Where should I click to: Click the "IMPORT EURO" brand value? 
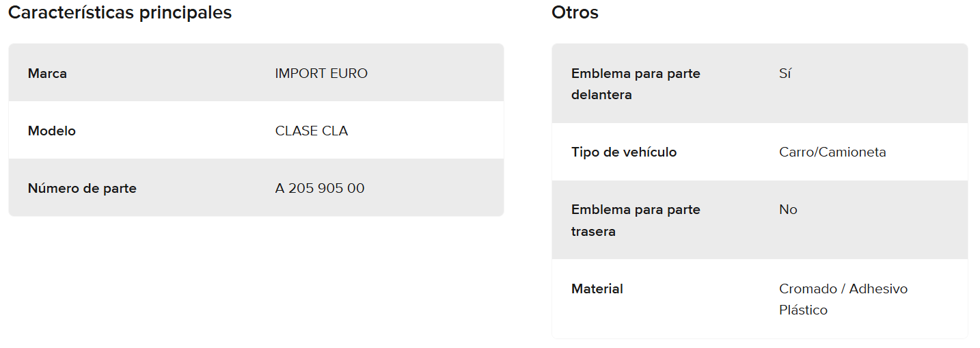[x=321, y=73]
